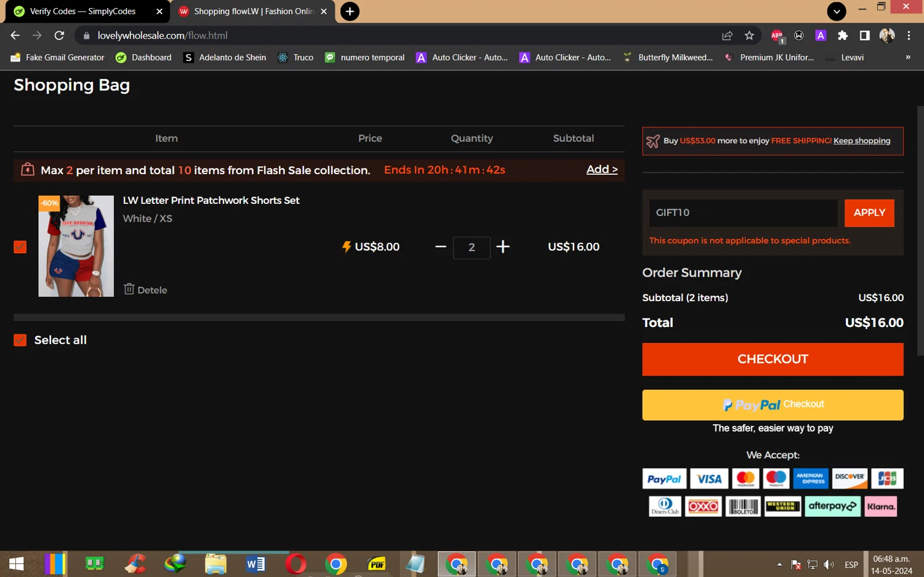Click the coupon code field containing GIFT10
This screenshot has width=924, height=577.
pyautogui.click(x=744, y=213)
